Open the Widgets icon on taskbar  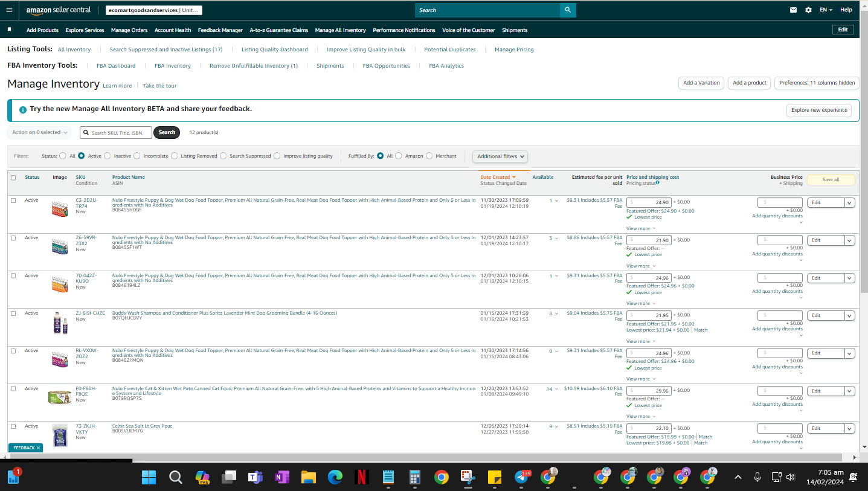point(13,477)
